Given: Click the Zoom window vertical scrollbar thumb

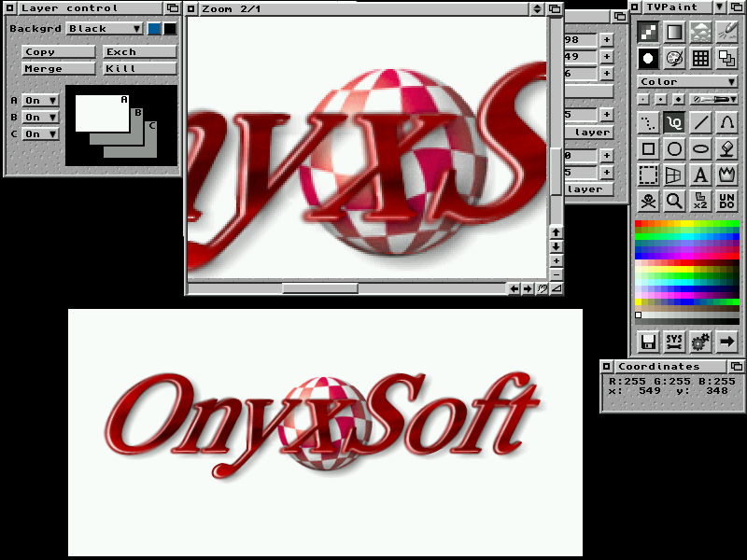Looking at the screenshot, I should click(x=556, y=172).
